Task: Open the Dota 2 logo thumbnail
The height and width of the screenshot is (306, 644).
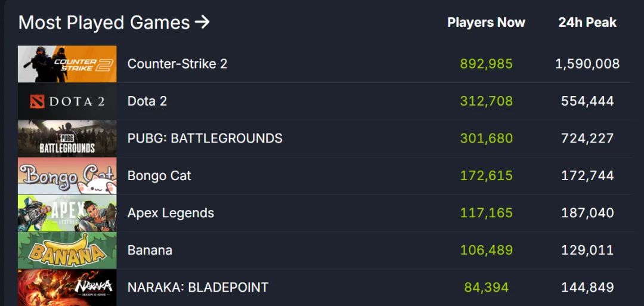Action: click(x=67, y=101)
